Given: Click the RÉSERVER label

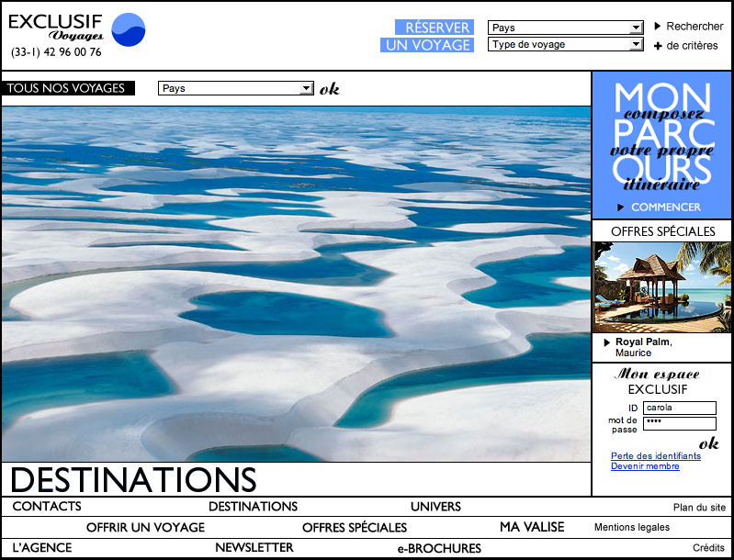Looking at the screenshot, I should [435, 28].
